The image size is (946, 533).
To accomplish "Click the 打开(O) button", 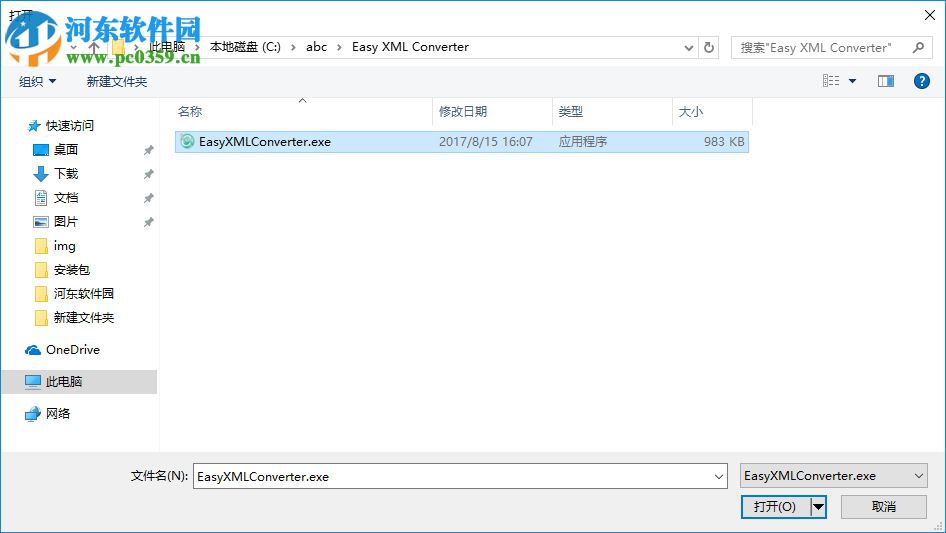I will pos(775,506).
